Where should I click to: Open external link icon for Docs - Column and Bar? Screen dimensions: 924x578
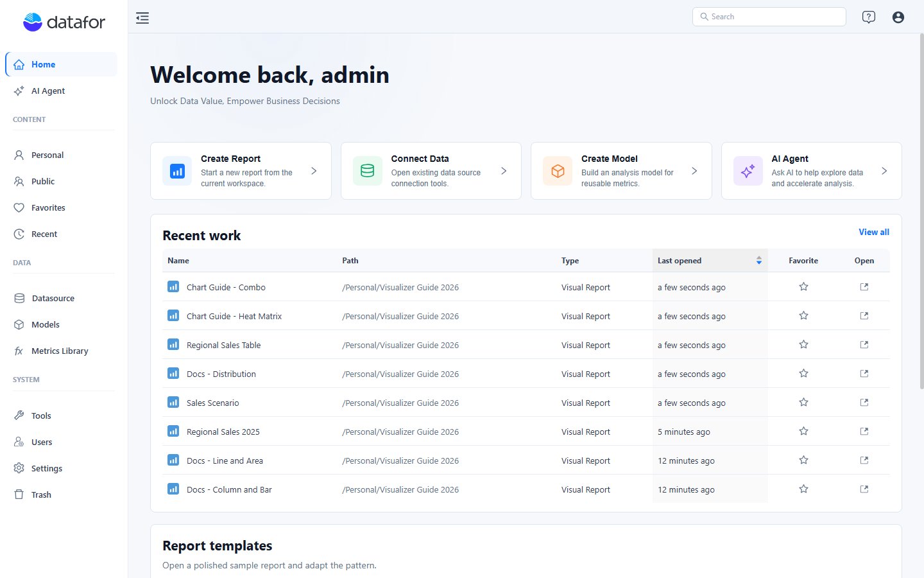coord(864,489)
